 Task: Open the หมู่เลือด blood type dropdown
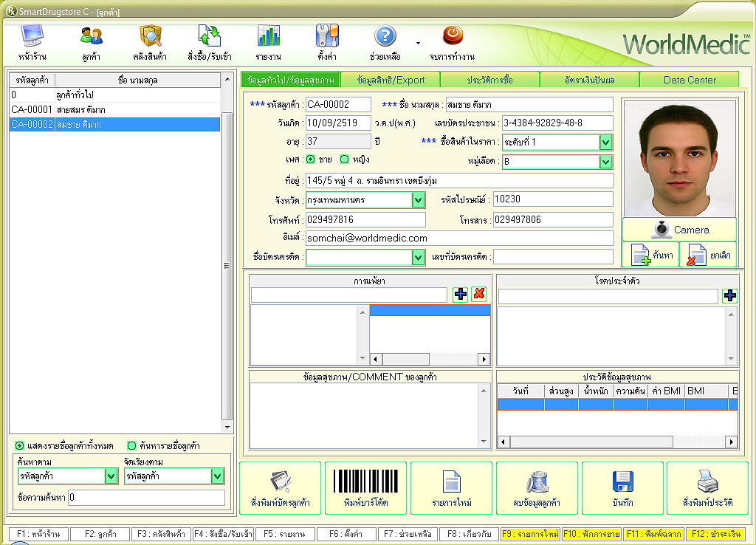605,162
